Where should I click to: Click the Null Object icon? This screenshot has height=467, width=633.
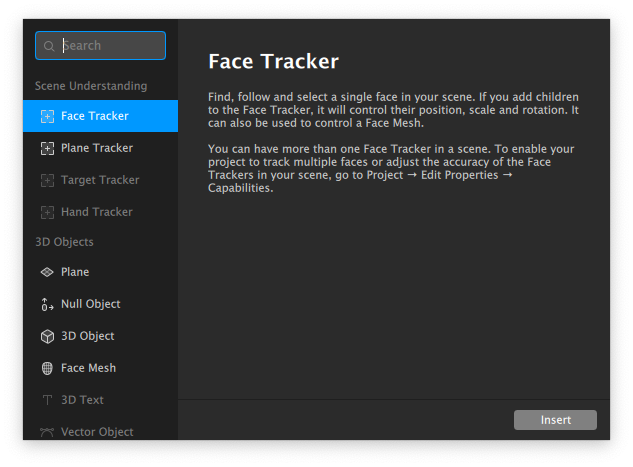point(47,304)
